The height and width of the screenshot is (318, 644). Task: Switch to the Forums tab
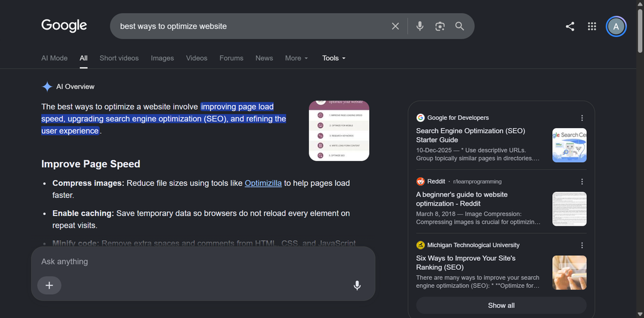(x=231, y=58)
